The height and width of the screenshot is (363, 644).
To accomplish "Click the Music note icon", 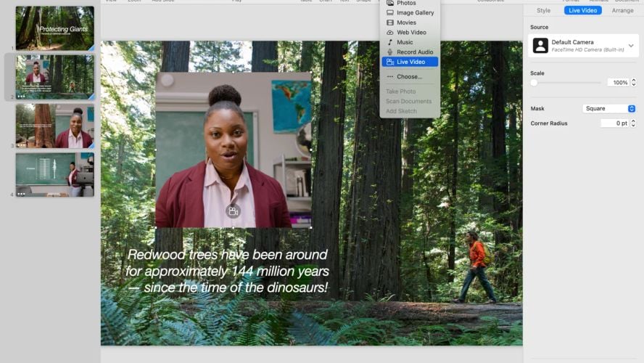I will pos(389,42).
